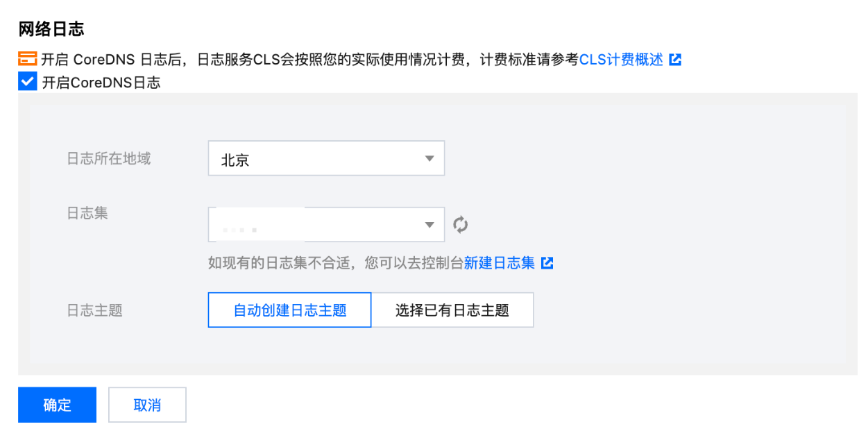Click the 日志集 field label

point(87,213)
